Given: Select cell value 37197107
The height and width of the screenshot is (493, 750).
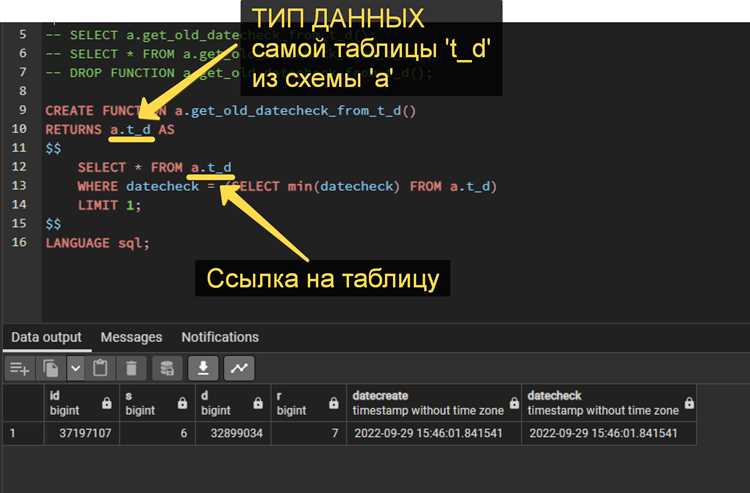Looking at the screenshot, I should tap(81, 433).
